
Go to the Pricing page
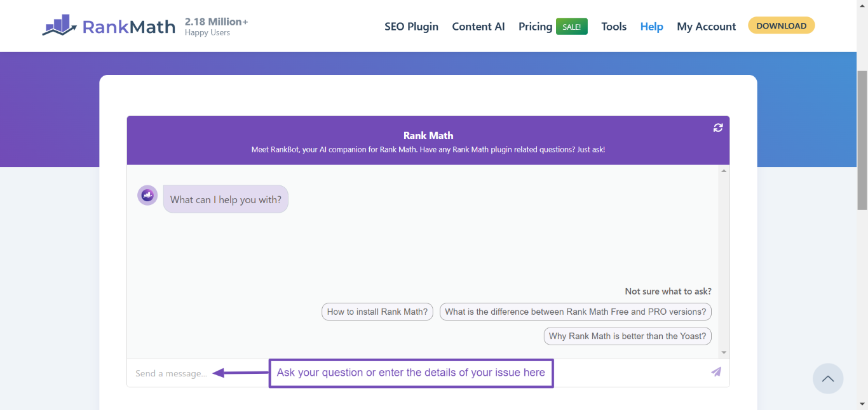point(535,27)
